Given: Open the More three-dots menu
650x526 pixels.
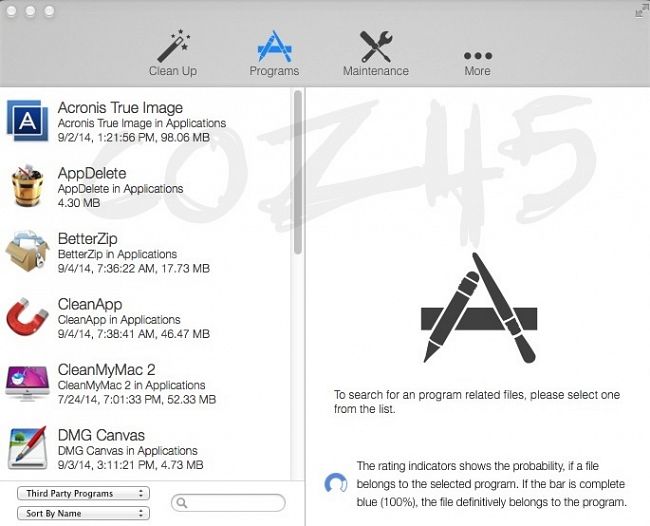Looking at the screenshot, I should 478,63.
